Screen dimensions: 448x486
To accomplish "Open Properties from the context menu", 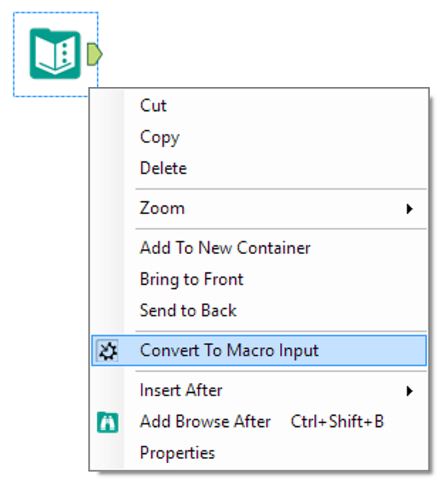I will tap(178, 453).
